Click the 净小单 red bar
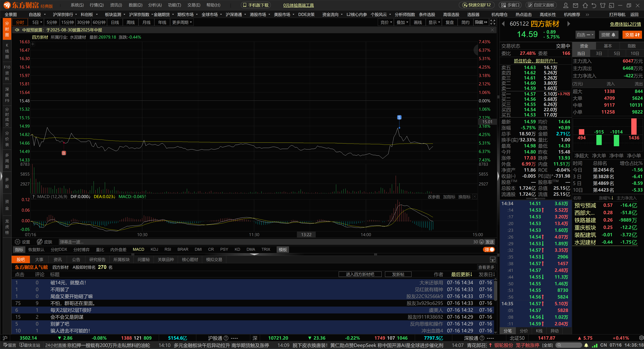 tap(634, 126)
